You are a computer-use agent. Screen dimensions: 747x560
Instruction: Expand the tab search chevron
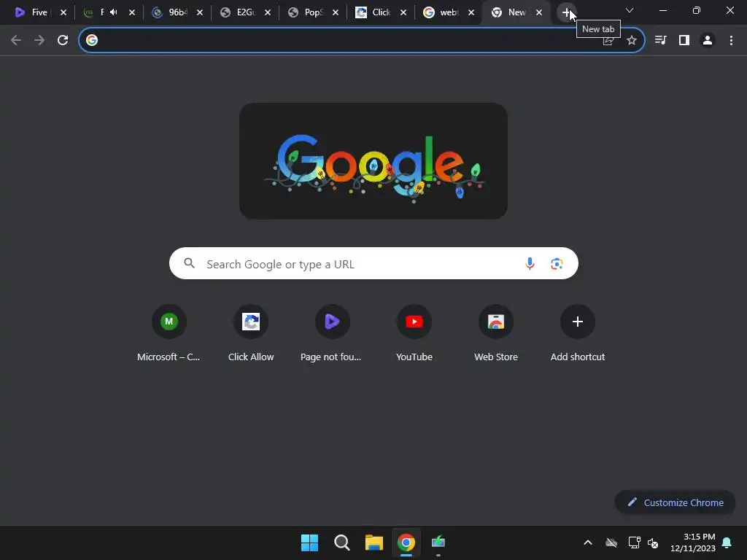(630, 10)
